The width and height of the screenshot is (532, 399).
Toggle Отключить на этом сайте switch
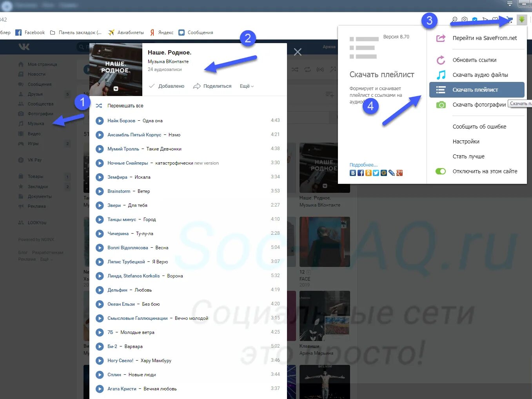[x=441, y=171]
